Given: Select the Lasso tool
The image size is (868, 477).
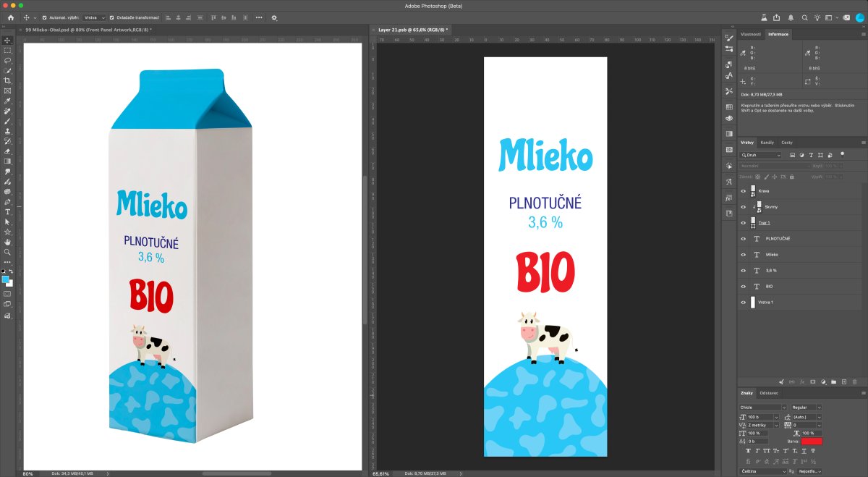Looking at the screenshot, I should pyautogui.click(x=7, y=61).
